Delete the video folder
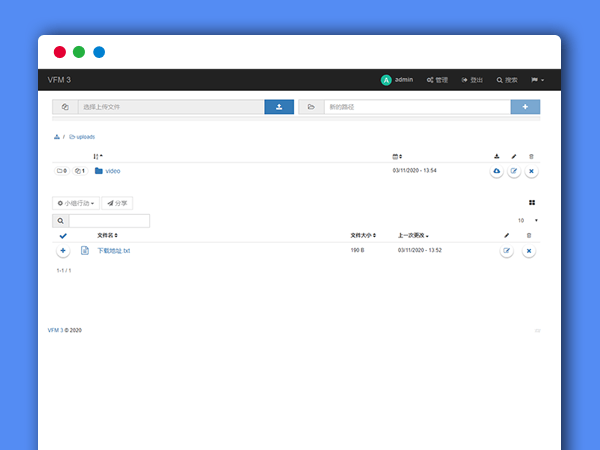Screen dimensions: 600x450 (x=531, y=171)
